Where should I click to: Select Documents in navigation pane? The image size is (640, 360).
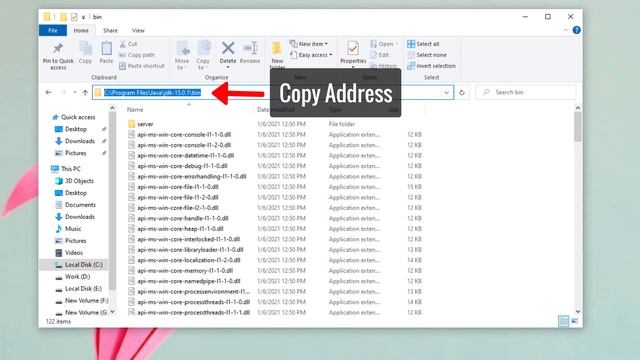pyautogui.click(x=76, y=204)
